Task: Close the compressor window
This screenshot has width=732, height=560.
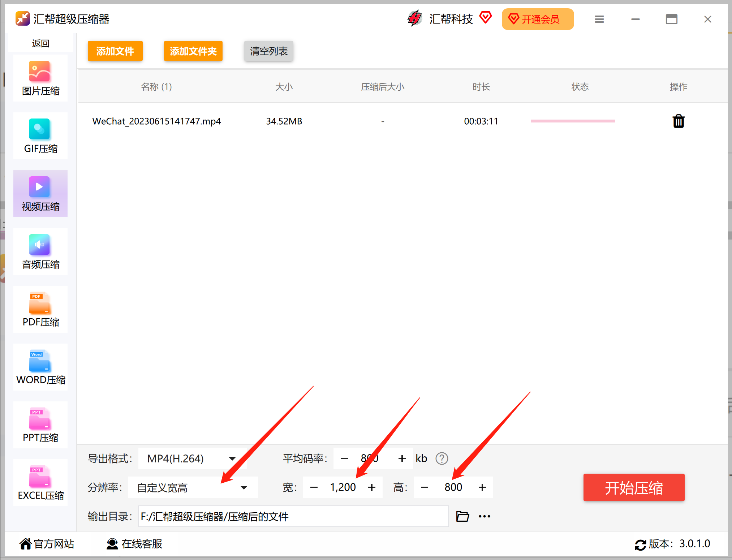Action: [708, 19]
